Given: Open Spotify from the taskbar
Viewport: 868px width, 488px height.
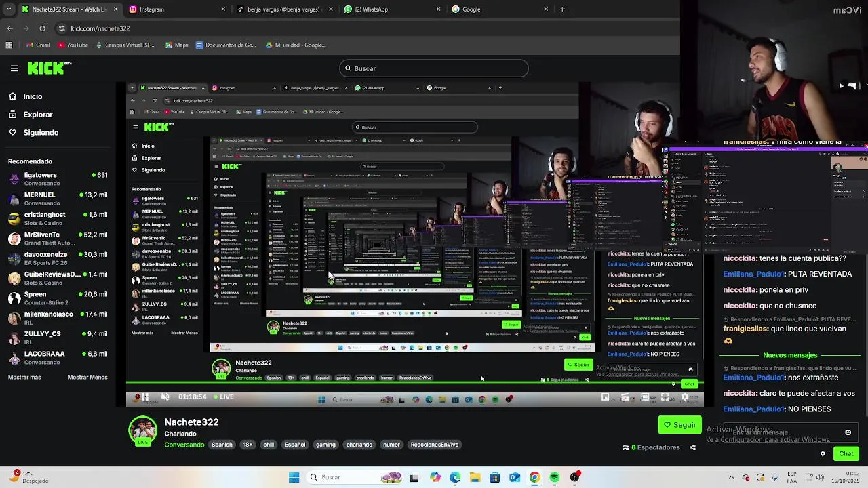Looking at the screenshot, I should 555,477.
